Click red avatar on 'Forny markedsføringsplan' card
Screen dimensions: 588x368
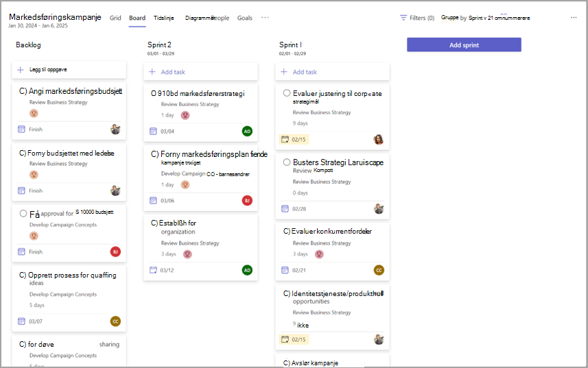click(247, 200)
